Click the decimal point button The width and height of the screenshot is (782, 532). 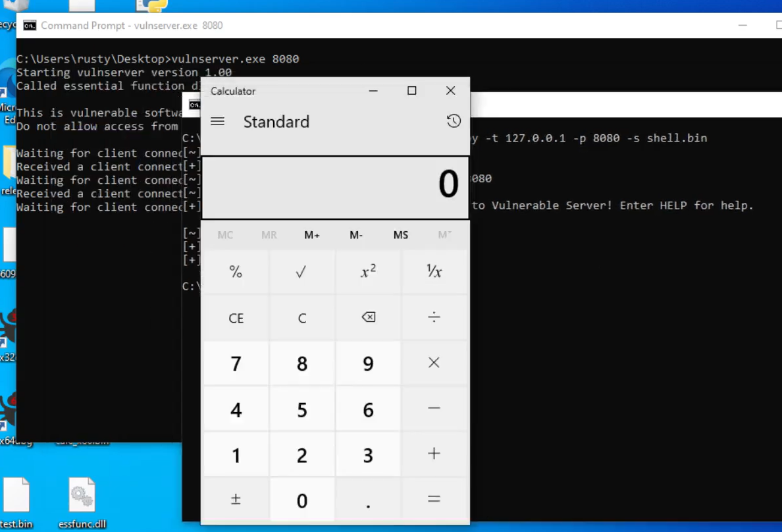(368, 500)
